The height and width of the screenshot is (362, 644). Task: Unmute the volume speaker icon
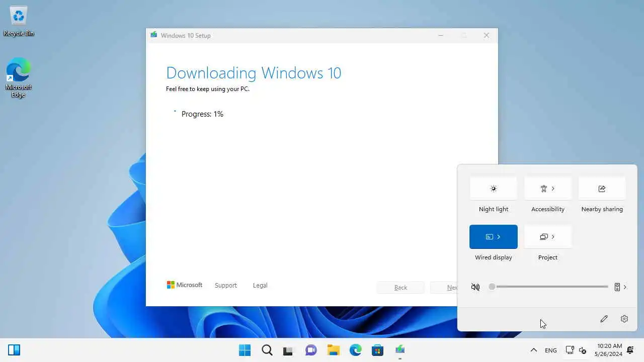click(x=475, y=287)
